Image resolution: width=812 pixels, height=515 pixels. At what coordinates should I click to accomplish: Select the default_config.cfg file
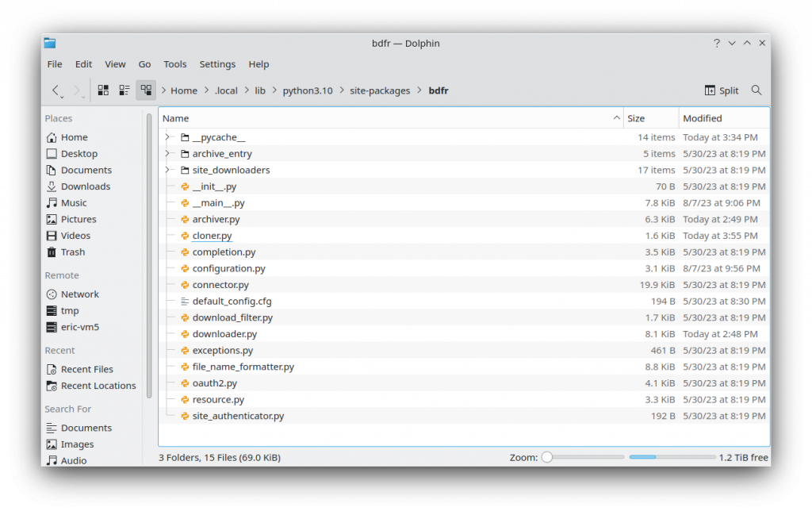[x=232, y=302]
